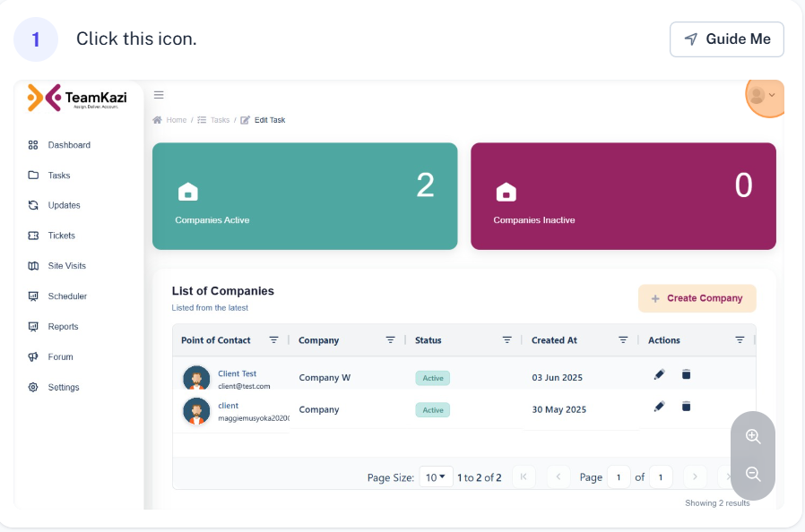Click the Tasks folder icon

point(33,175)
